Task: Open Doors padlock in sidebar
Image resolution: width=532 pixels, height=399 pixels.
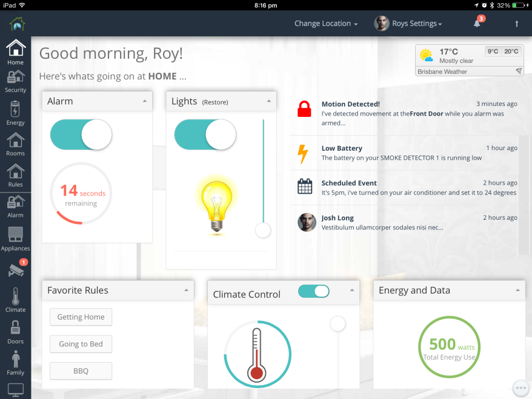Action: [x=16, y=332]
